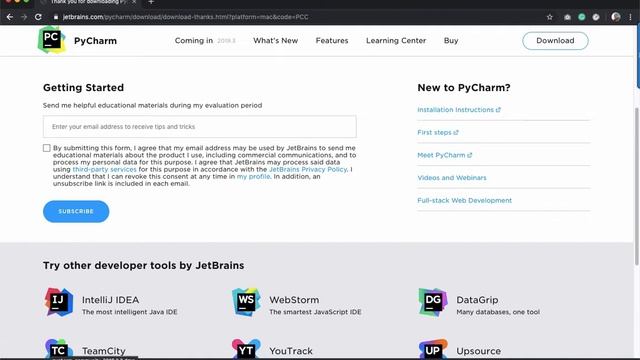The image size is (640, 360).
Task: Click the Download button in the header
Action: pyautogui.click(x=555, y=41)
